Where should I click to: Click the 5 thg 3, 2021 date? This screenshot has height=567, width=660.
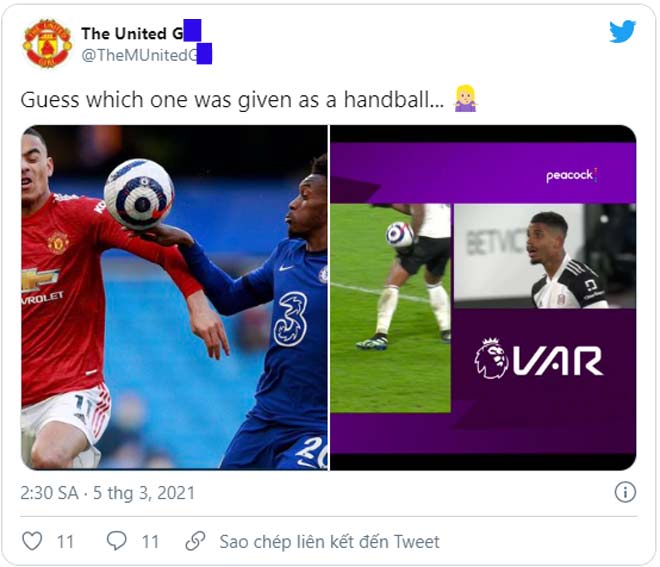click(x=144, y=492)
